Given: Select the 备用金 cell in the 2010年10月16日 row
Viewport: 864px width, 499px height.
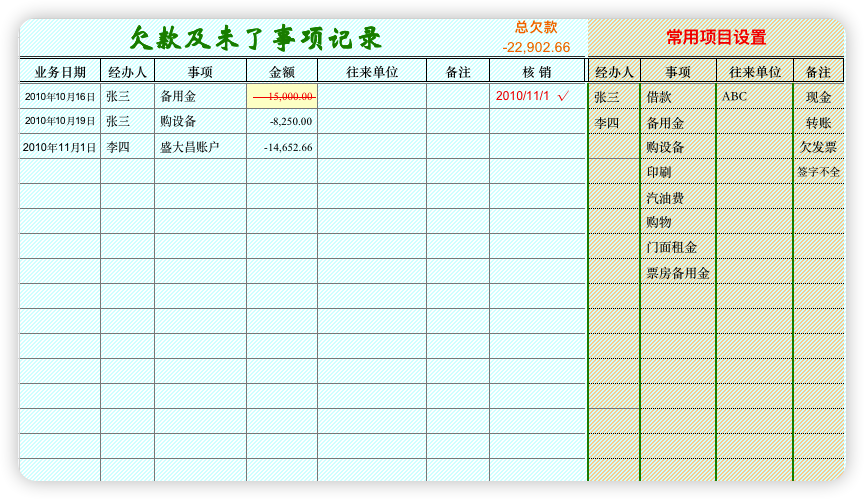Looking at the screenshot, I should click(x=200, y=96).
